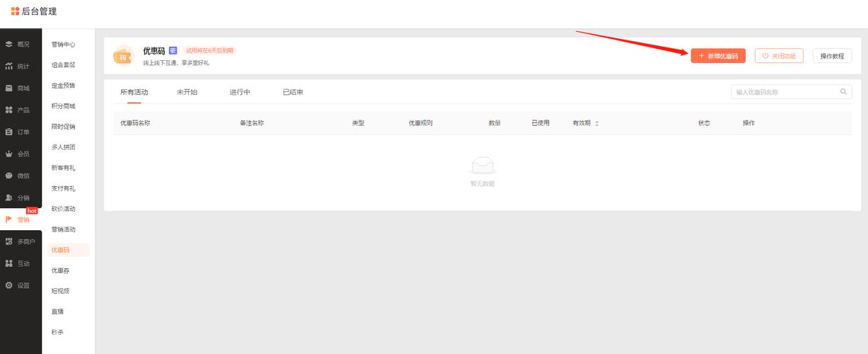Click the 优惠码名称 column header
The image size is (868, 354).
135,123
